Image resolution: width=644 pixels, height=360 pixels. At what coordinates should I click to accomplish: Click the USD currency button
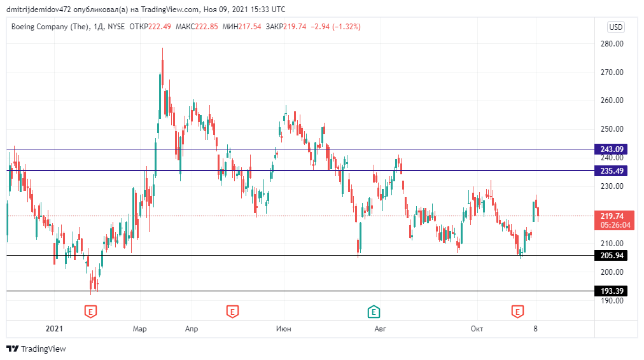coord(615,27)
